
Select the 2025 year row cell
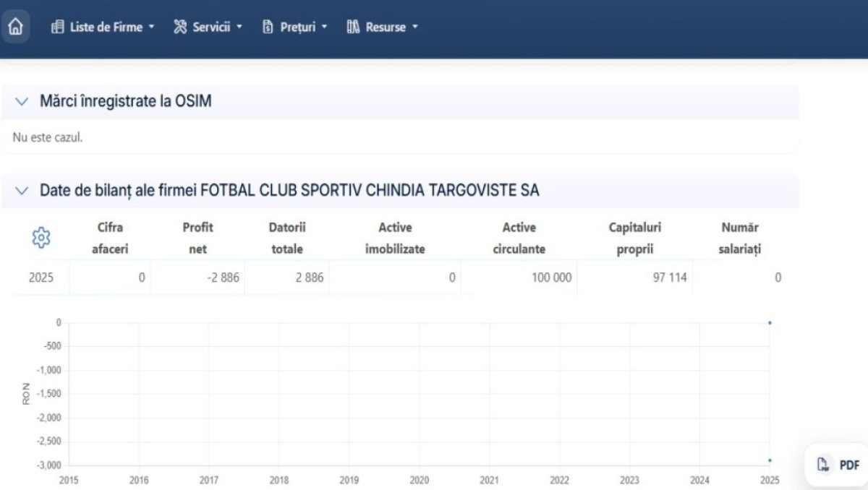point(41,278)
